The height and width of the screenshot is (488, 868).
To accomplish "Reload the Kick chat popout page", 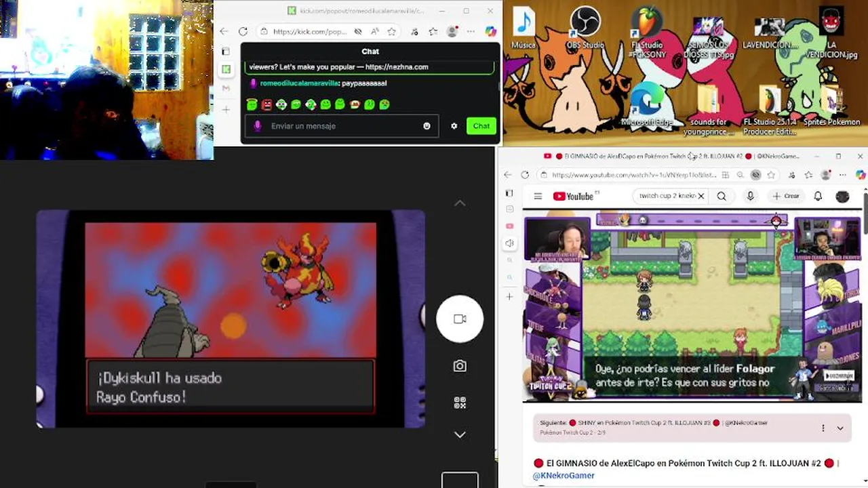I will [x=243, y=31].
